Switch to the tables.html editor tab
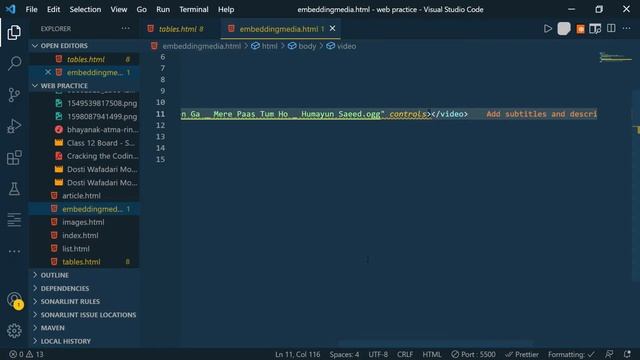 (181, 29)
